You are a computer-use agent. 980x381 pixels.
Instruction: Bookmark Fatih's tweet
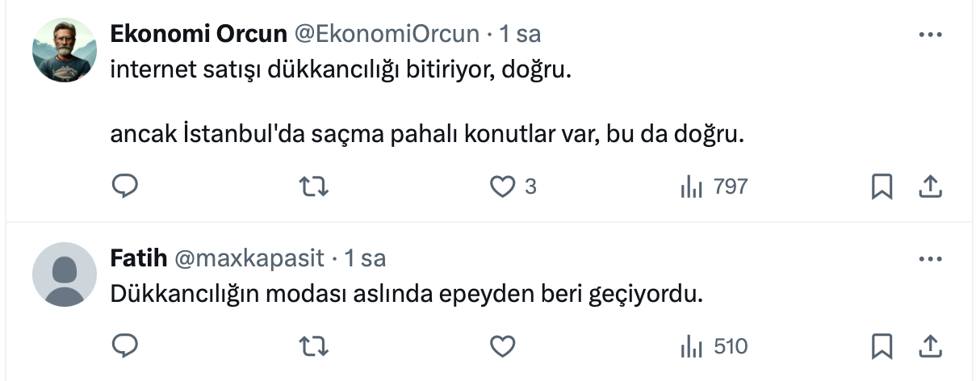pyautogui.click(x=882, y=347)
